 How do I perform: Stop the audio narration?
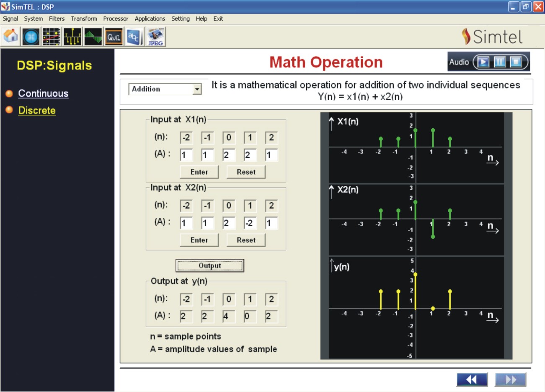(516, 62)
